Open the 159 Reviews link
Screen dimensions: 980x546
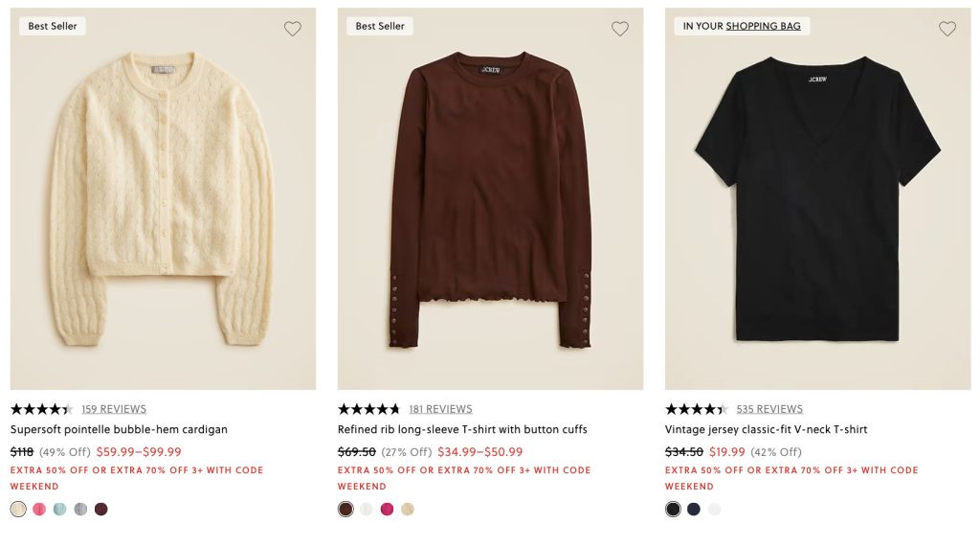click(114, 409)
